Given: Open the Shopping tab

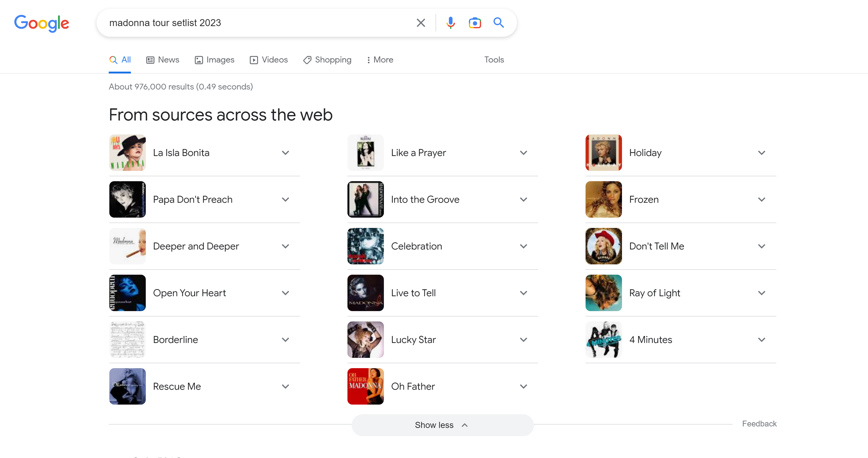Looking at the screenshot, I should pos(327,60).
